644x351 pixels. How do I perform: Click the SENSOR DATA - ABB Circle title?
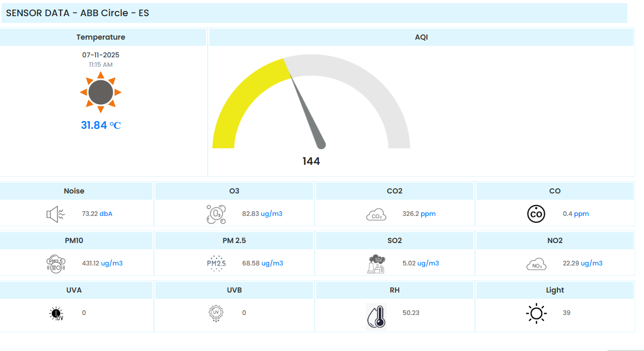77,13
